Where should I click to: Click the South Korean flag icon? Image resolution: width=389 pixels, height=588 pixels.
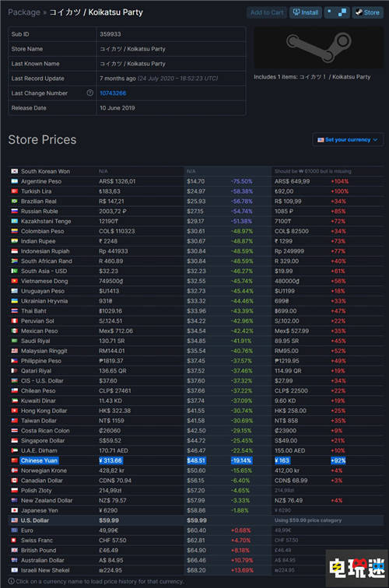point(14,171)
